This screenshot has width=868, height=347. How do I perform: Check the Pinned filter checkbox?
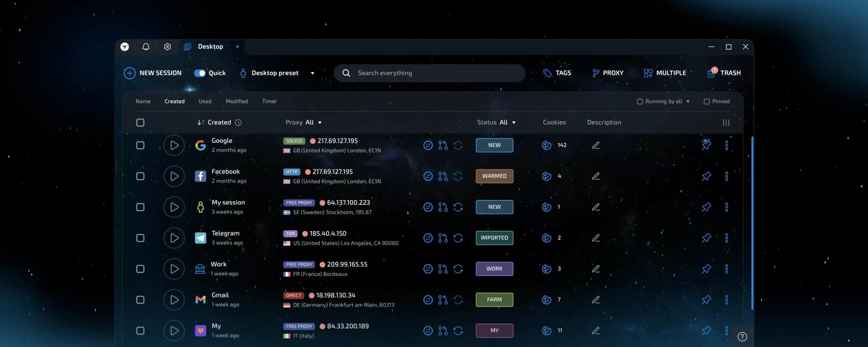(x=707, y=102)
